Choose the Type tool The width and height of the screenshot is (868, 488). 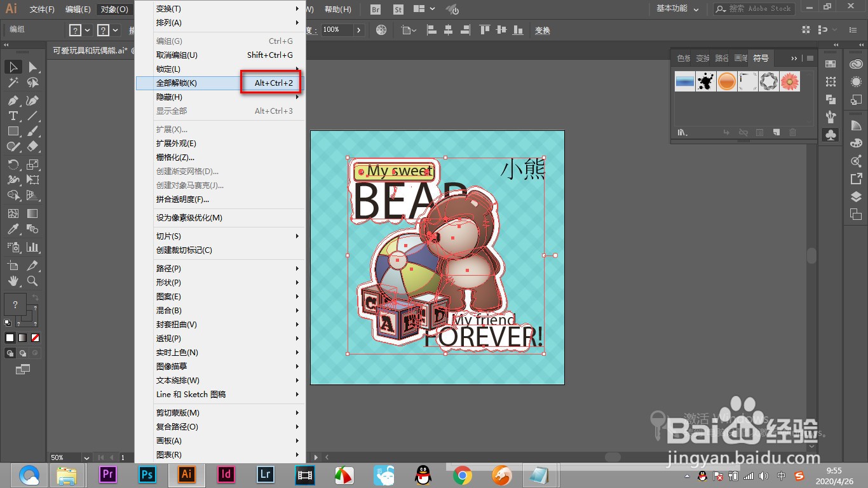(13, 116)
